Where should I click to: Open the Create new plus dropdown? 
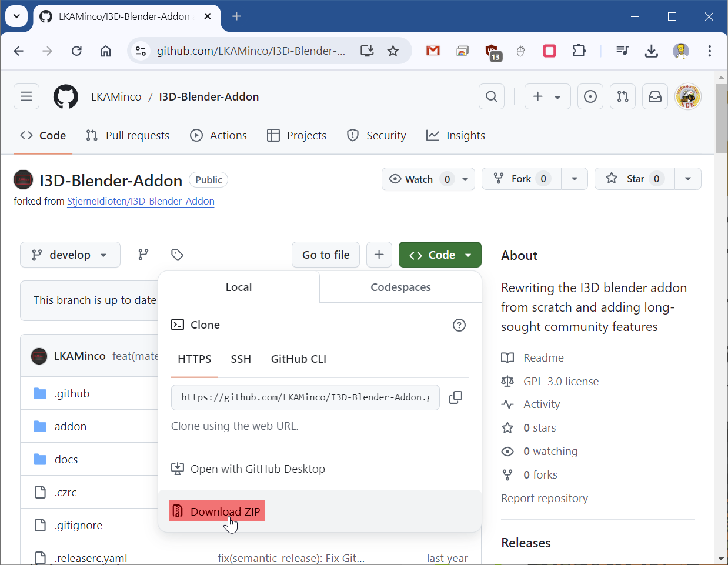547,96
